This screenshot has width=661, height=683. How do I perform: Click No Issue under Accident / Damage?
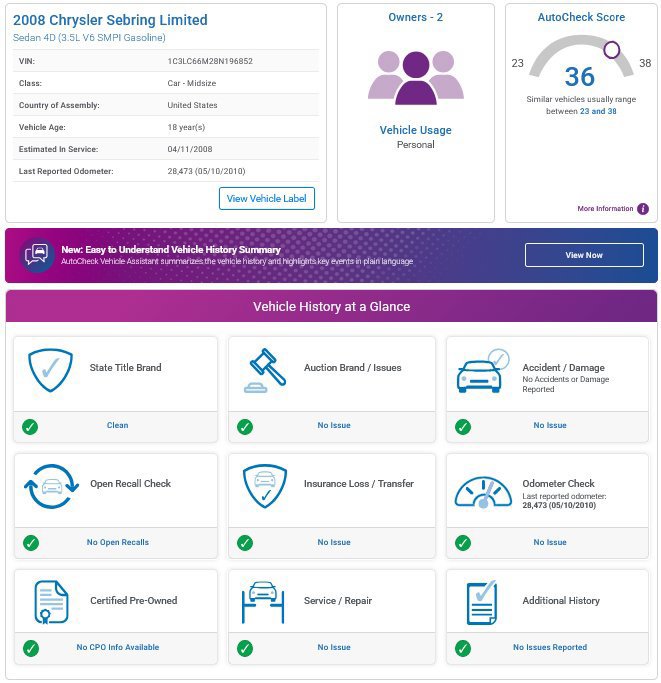550,425
